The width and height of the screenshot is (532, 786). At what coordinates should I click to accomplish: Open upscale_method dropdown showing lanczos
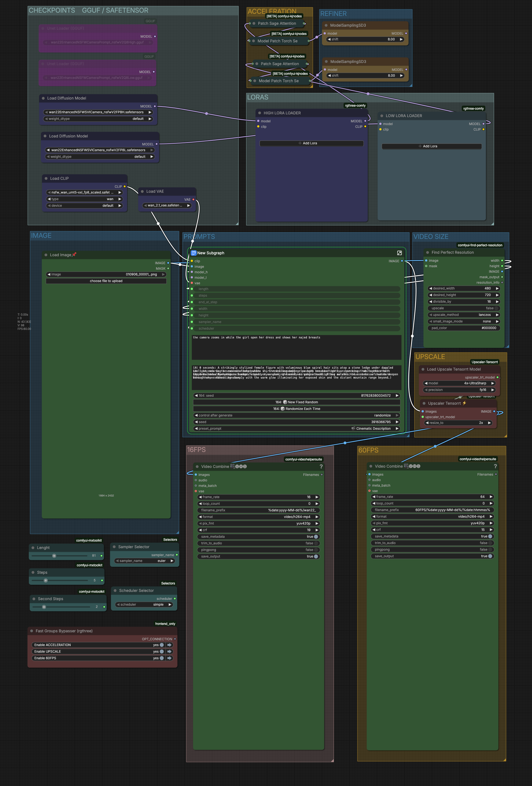(x=463, y=315)
